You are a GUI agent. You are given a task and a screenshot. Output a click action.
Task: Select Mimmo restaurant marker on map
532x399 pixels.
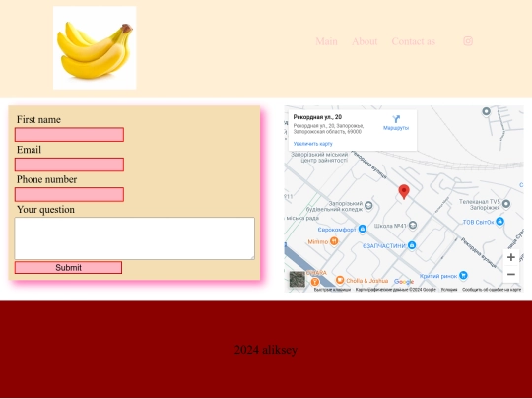click(334, 241)
